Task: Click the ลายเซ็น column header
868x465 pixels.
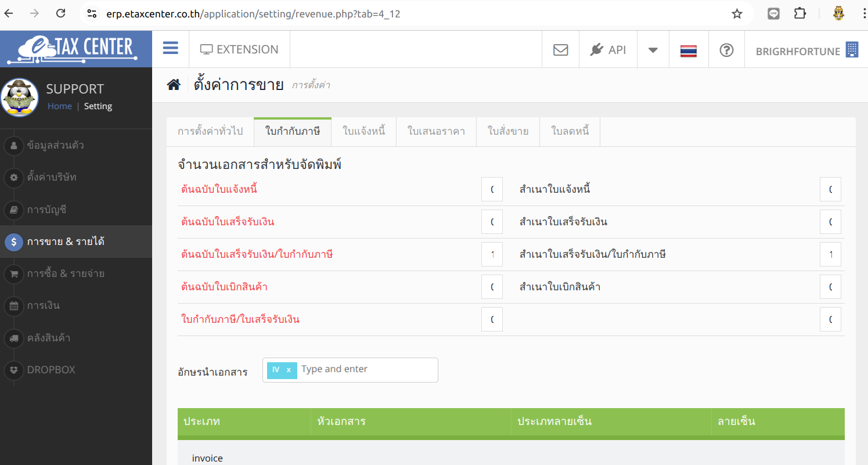Action: coord(778,421)
